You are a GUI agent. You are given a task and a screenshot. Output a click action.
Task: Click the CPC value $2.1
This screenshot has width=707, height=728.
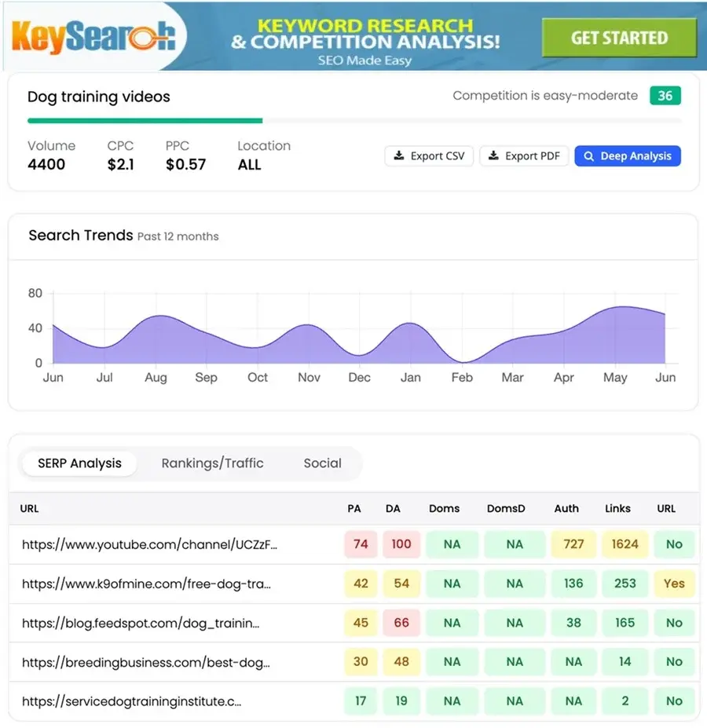tap(120, 164)
